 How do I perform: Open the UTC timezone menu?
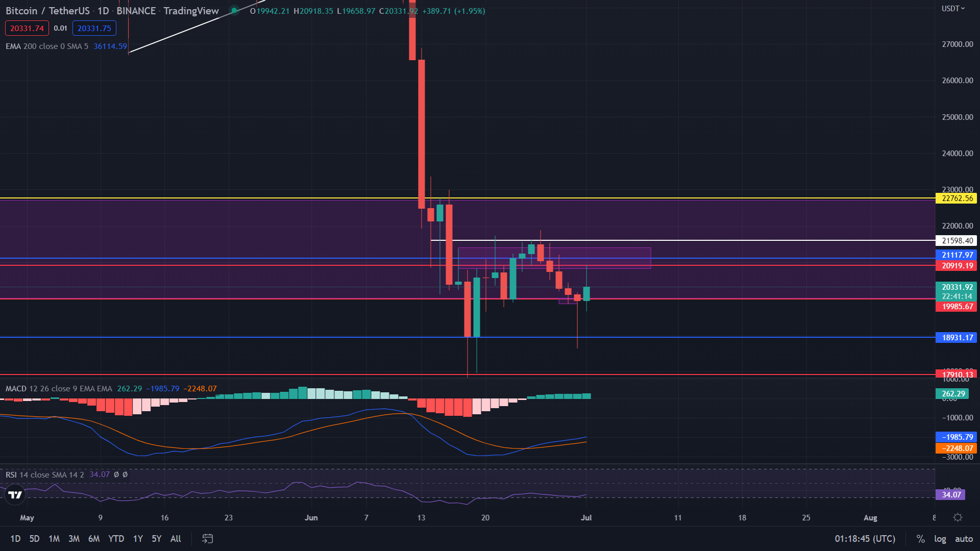click(x=865, y=539)
